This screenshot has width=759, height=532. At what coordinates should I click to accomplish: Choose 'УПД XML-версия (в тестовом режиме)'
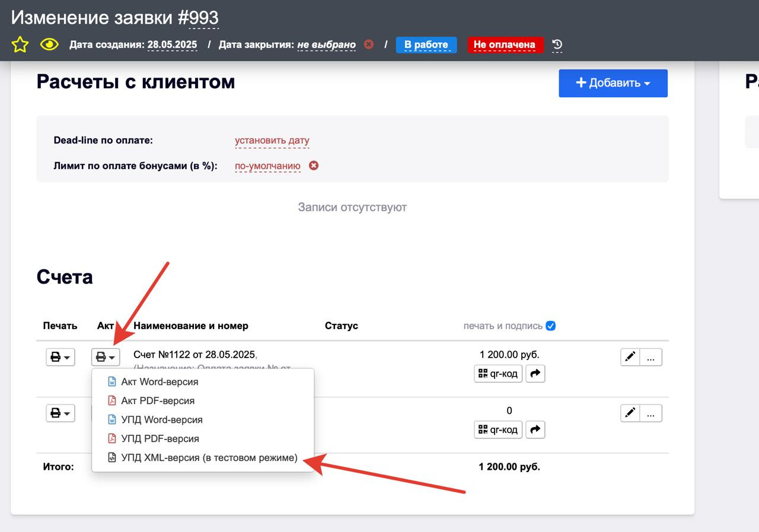[209, 458]
